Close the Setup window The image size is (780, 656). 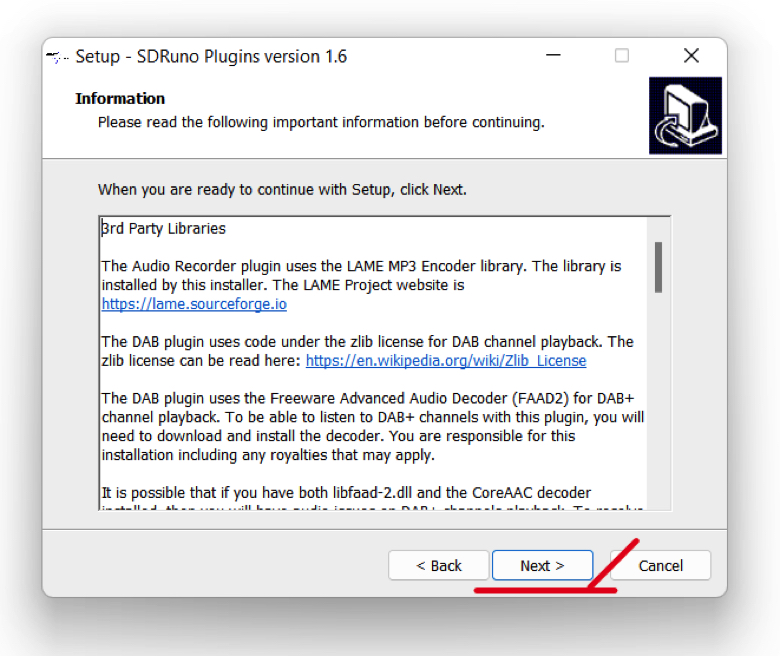pyautogui.click(x=691, y=55)
